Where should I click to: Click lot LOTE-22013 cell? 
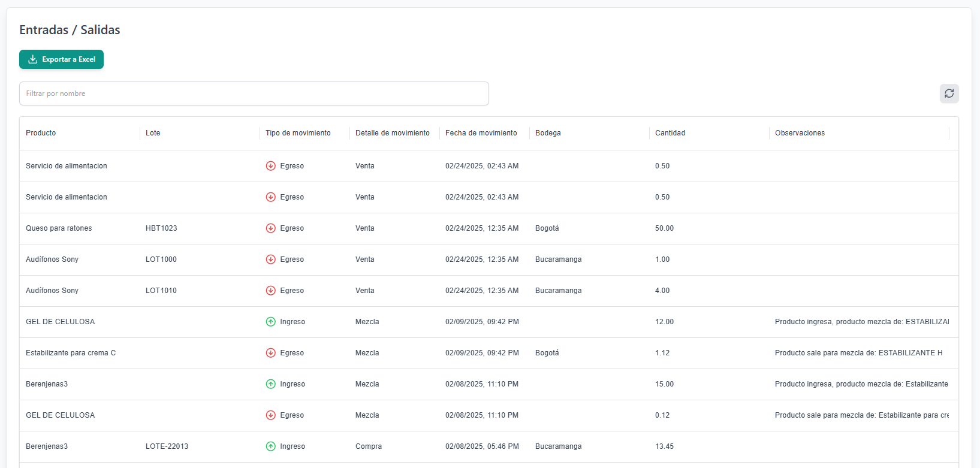click(x=167, y=446)
